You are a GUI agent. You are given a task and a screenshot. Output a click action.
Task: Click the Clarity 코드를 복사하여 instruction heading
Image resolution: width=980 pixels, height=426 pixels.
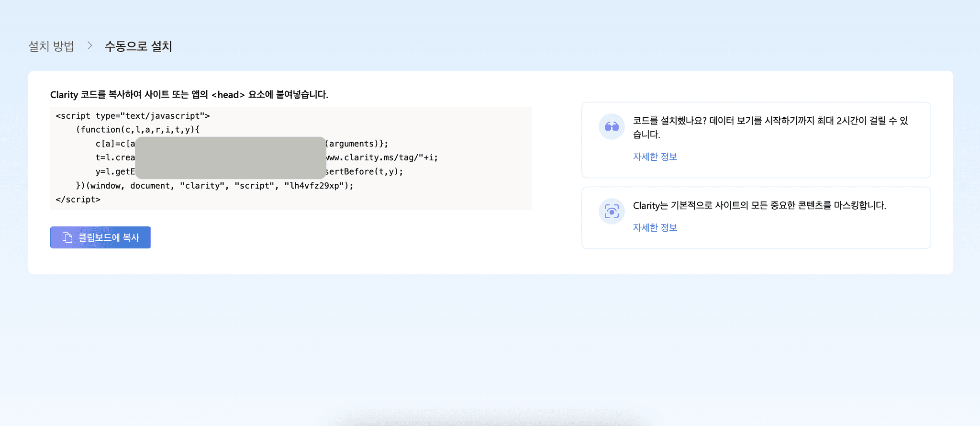pyautogui.click(x=189, y=95)
